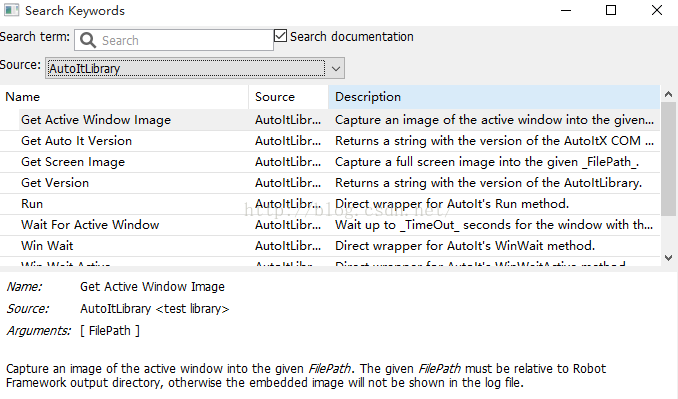
Task: Sort by the Name column header
Action: click(x=124, y=97)
